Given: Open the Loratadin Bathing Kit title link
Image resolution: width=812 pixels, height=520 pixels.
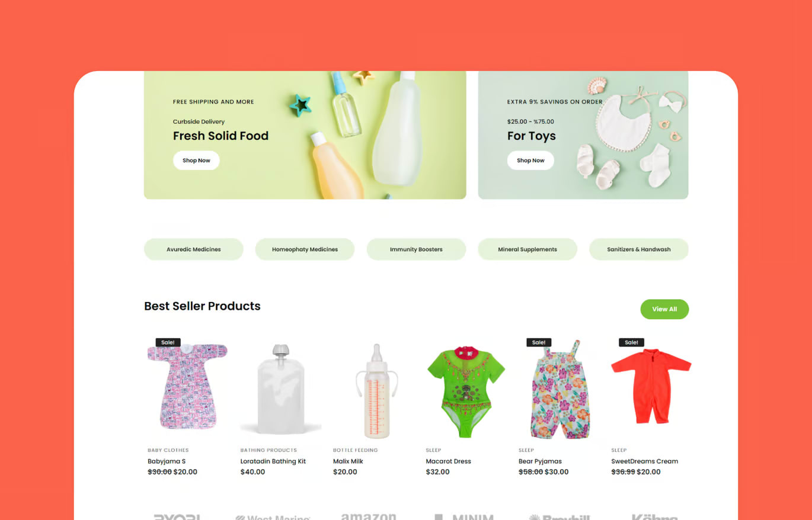Looking at the screenshot, I should [x=273, y=461].
